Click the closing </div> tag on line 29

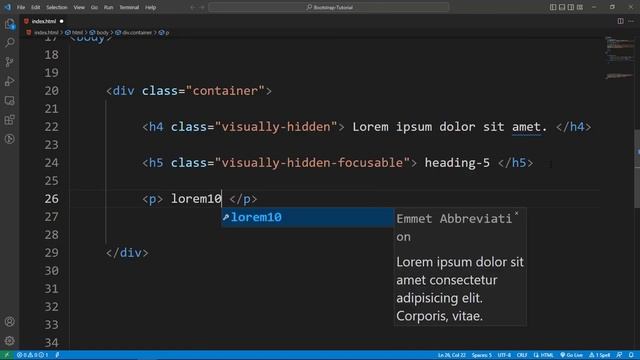(127, 253)
